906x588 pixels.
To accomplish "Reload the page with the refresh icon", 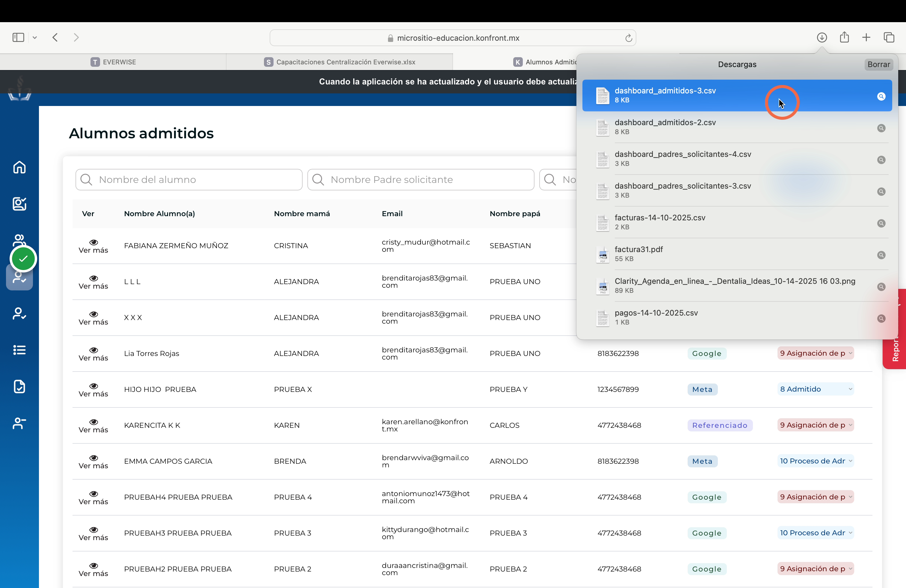I will (629, 38).
